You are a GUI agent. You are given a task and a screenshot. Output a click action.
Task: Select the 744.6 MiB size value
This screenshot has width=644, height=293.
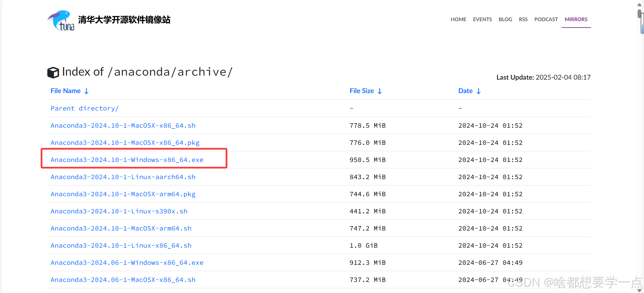pyautogui.click(x=367, y=194)
